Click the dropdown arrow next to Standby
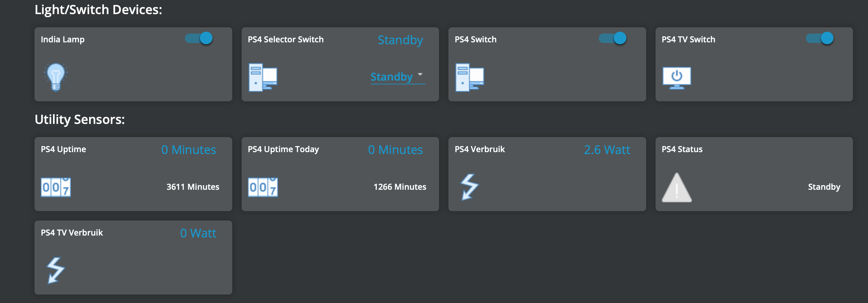Image resolution: width=868 pixels, height=303 pixels. (420, 74)
